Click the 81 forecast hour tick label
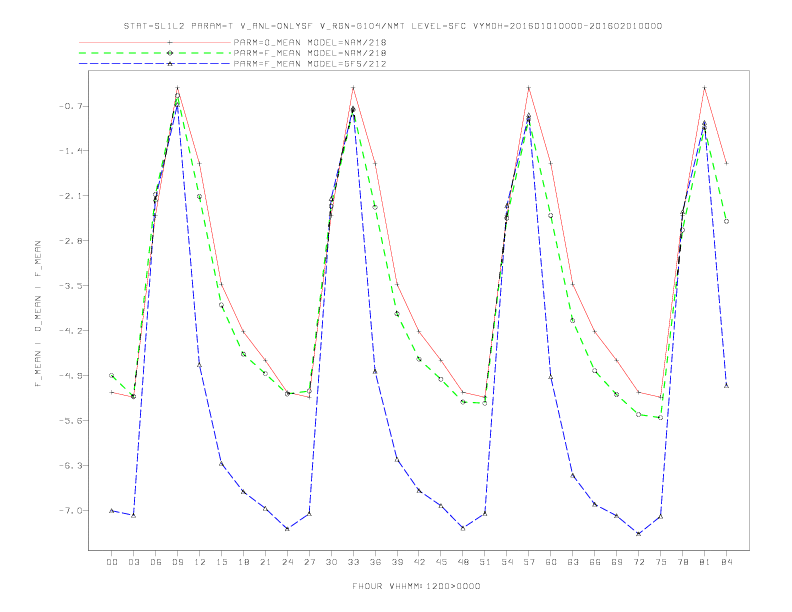 [x=705, y=562]
